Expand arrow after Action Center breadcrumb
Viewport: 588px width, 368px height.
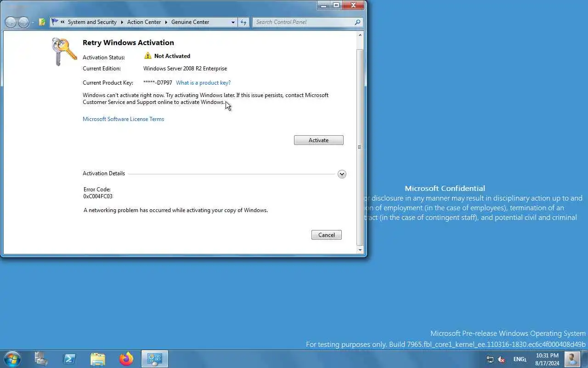click(166, 22)
